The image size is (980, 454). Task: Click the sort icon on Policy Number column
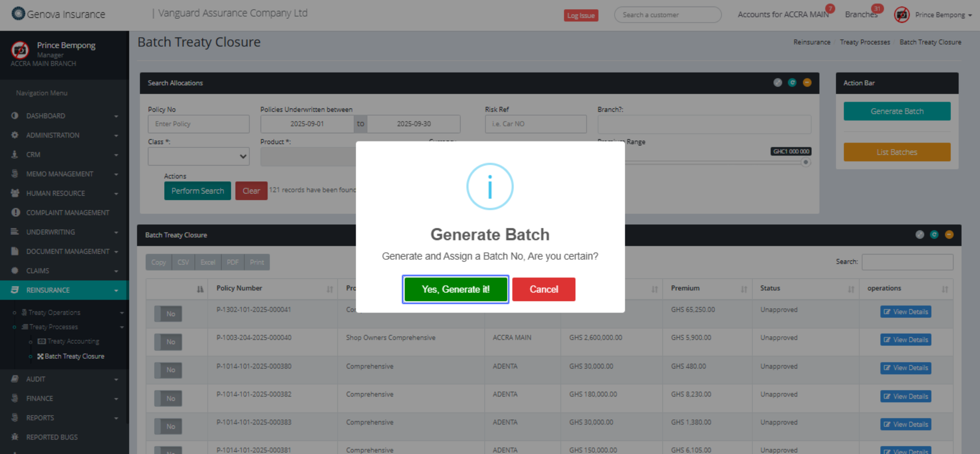coord(329,289)
